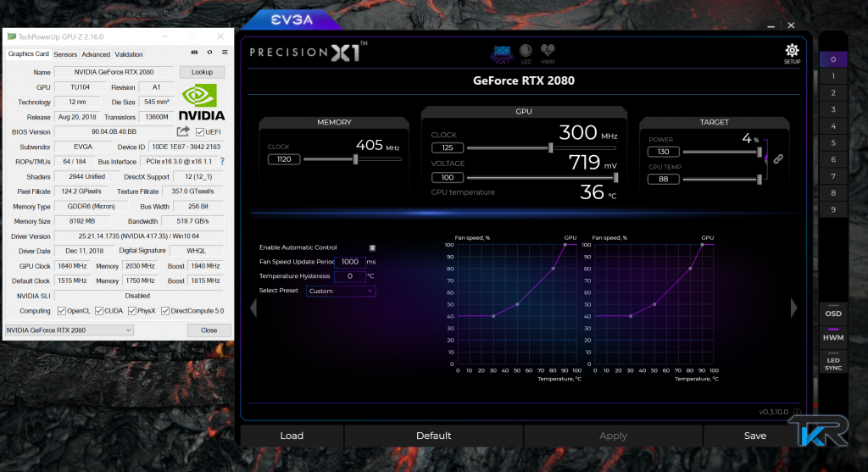Click the Save button in Precision X1
868x472 pixels.
click(755, 436)
